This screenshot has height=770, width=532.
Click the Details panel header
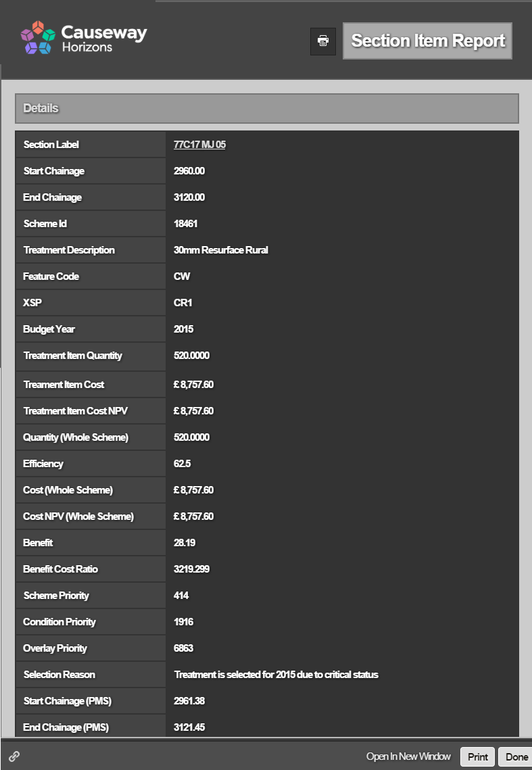[266, 108]
